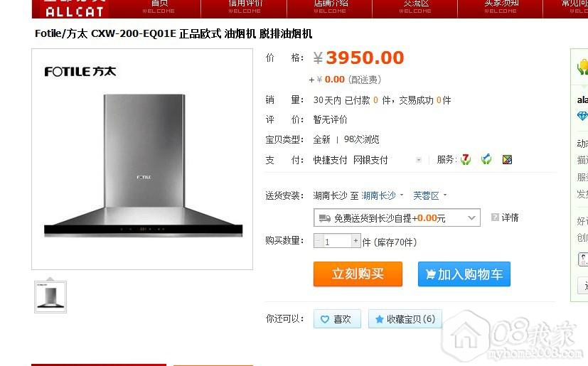Decrease purchase quantity with minus button
The width and height of the screenshot is (588, 366).
(x=319, y=241)
